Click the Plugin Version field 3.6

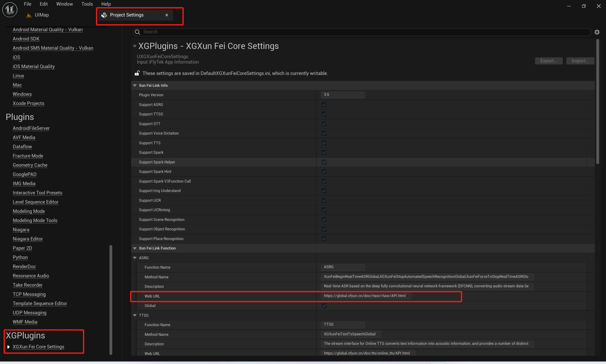[x=343, y=95]
